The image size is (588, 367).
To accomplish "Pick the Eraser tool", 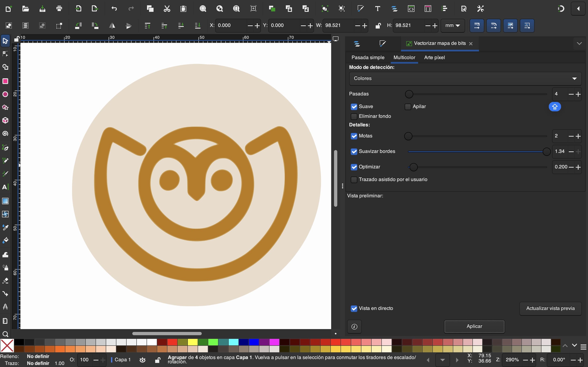I will click(5, 281).
